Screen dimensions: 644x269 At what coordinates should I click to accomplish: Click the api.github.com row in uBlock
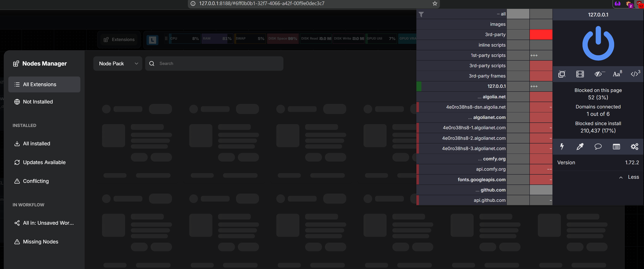(461, 200)
